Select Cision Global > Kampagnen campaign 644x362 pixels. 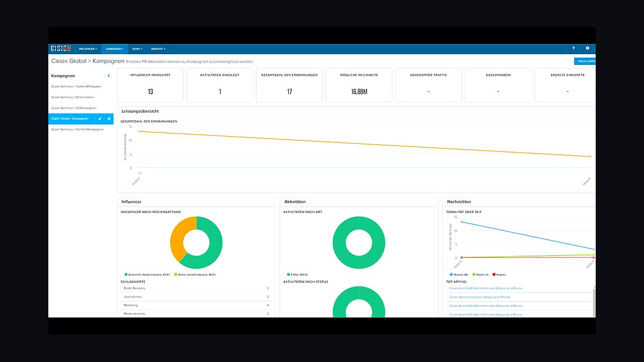[71, 119]
